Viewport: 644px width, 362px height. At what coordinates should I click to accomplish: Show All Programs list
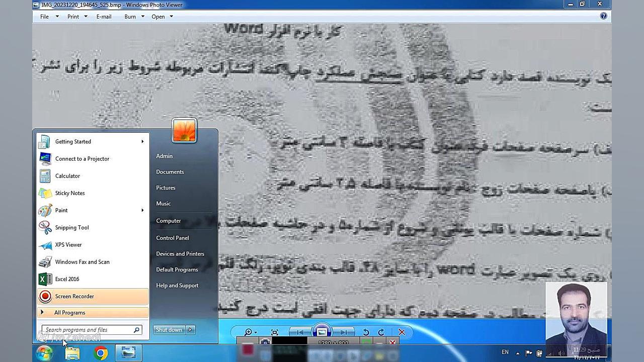[93, 312]
